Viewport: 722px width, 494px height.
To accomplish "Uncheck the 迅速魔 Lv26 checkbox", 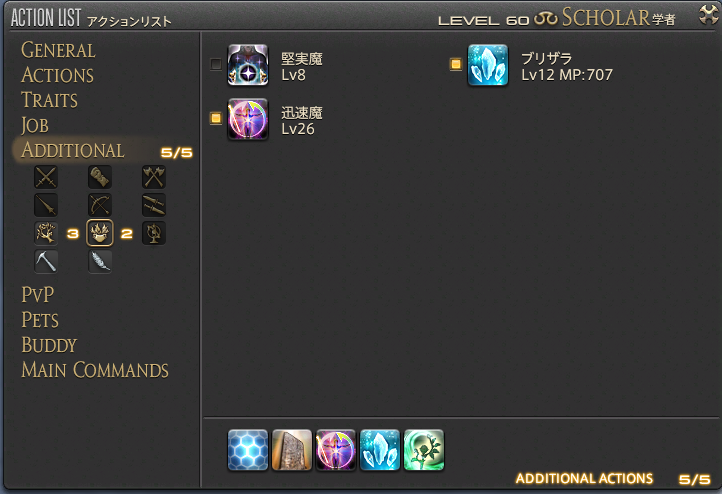I will click(x=215, y=118).
